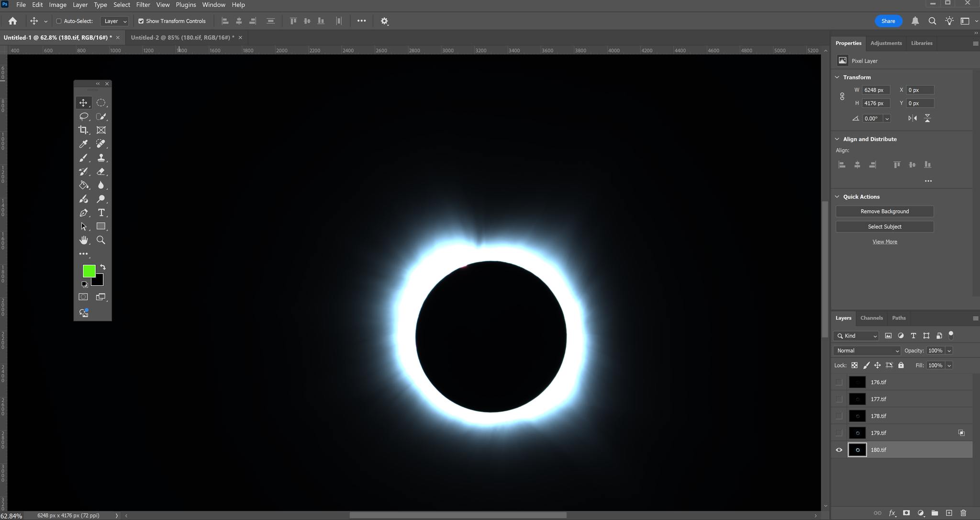Switch to the Adjustments tab
This screenshot has height=520, width=980.
coord(886,43)
